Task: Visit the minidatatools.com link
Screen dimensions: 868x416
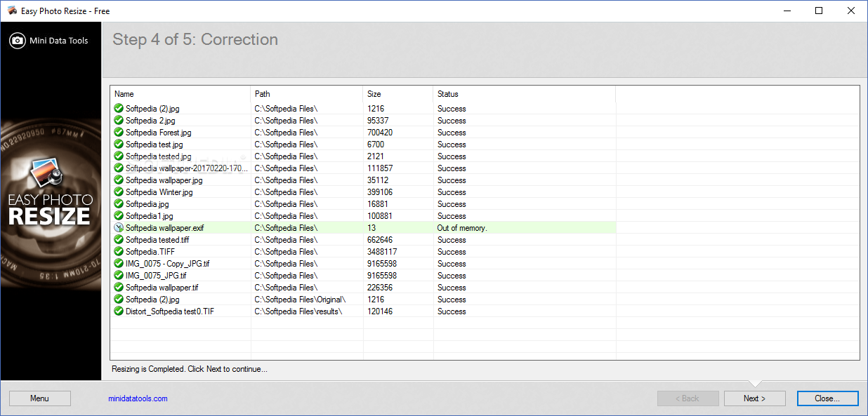Action: 138,398
